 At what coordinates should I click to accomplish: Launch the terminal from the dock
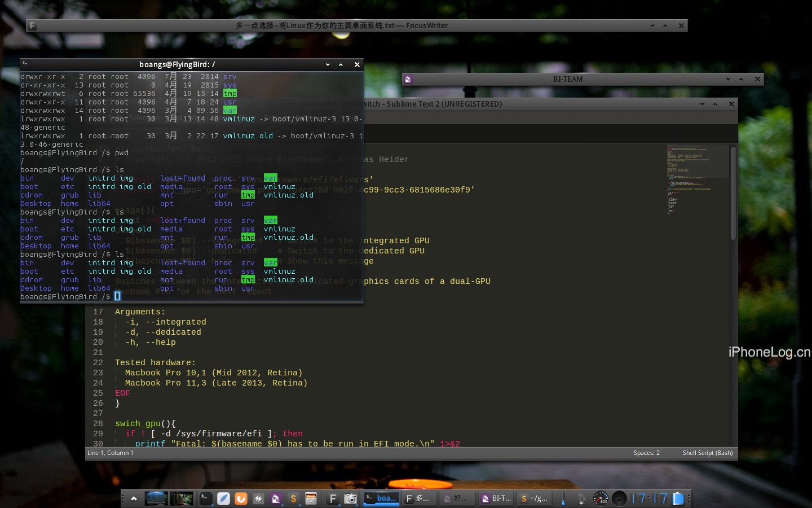coord(206,498)
